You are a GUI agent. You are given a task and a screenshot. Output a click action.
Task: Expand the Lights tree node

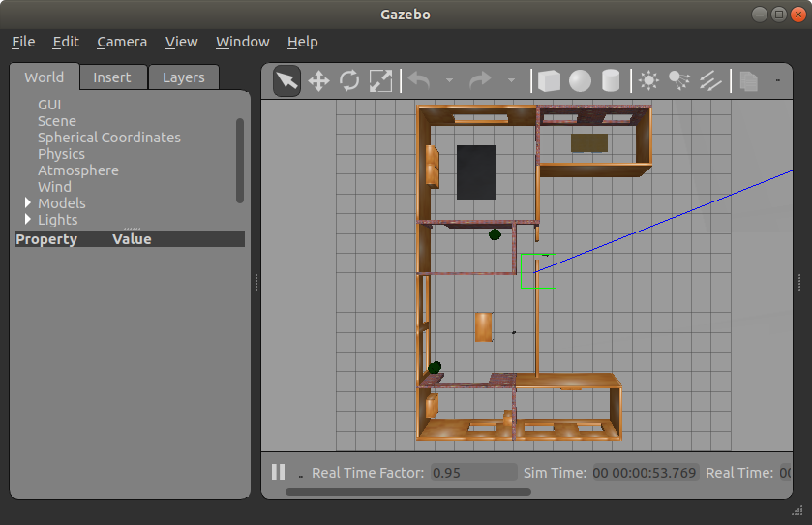(27, 219)
